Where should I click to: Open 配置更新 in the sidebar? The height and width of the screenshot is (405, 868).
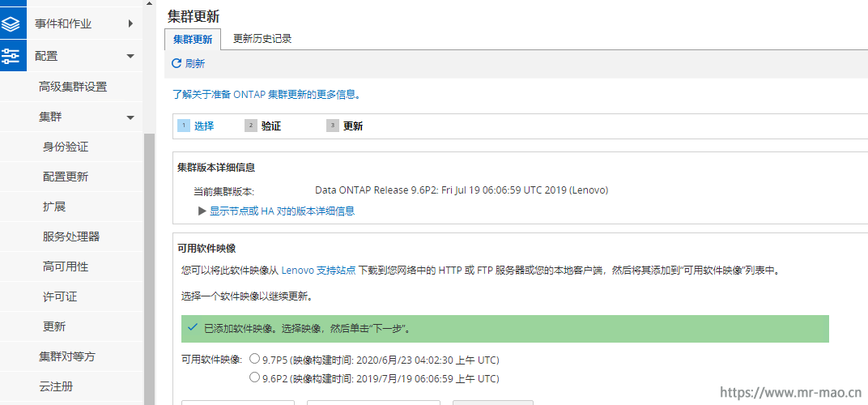tap(66, 177)
